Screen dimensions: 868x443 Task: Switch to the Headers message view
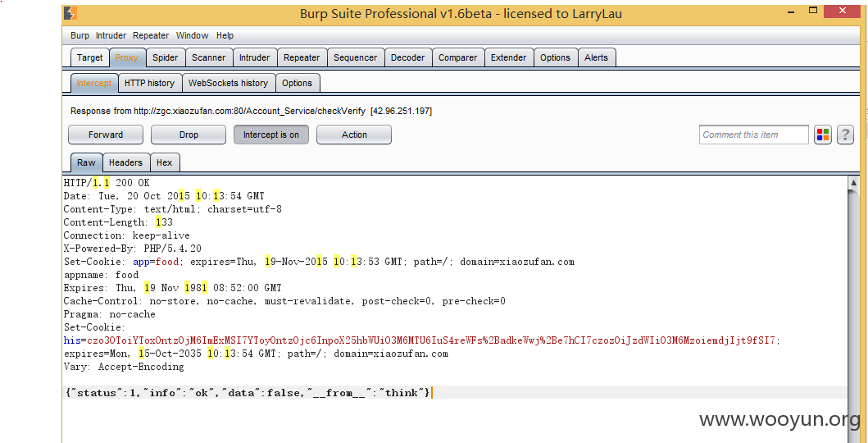pos(125,162)
